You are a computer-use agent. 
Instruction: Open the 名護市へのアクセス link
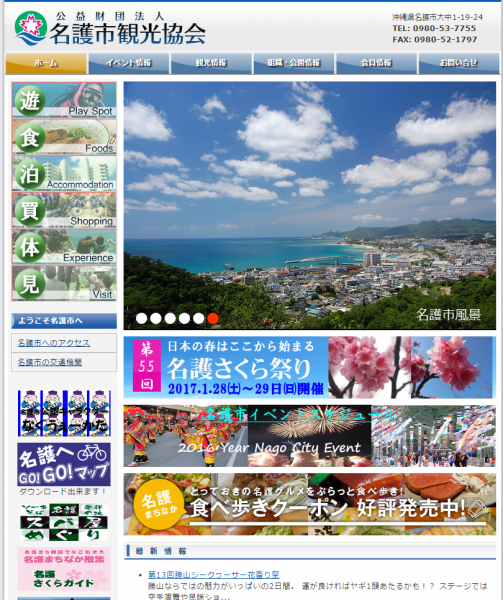coord(54,343)
